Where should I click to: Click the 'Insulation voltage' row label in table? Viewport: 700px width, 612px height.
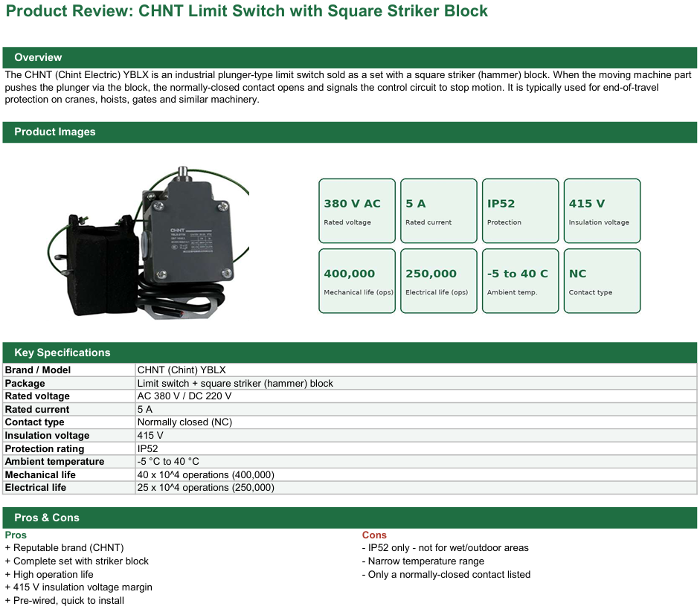48,436
